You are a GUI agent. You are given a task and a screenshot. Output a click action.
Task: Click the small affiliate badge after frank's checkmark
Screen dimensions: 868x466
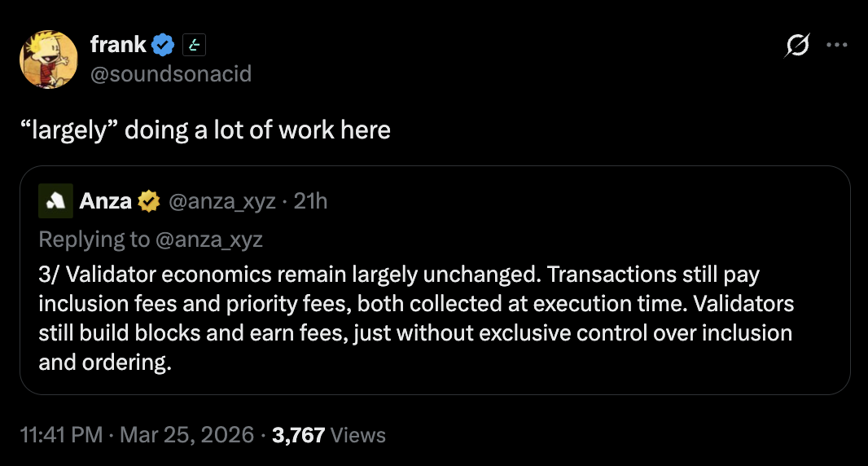tap(192, 45)
